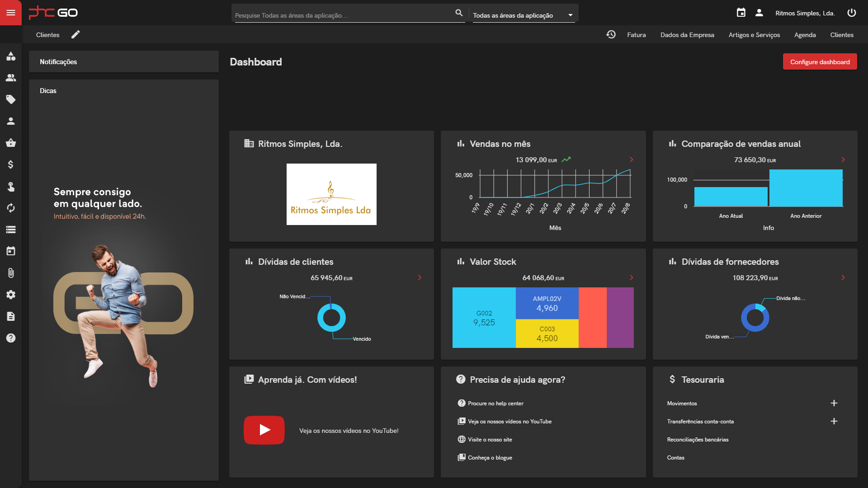Image resolution: width=868 pixels, height=488 pixels.
Task: Open the shopping basket sidebar icon
Action: tap(11, 143)
